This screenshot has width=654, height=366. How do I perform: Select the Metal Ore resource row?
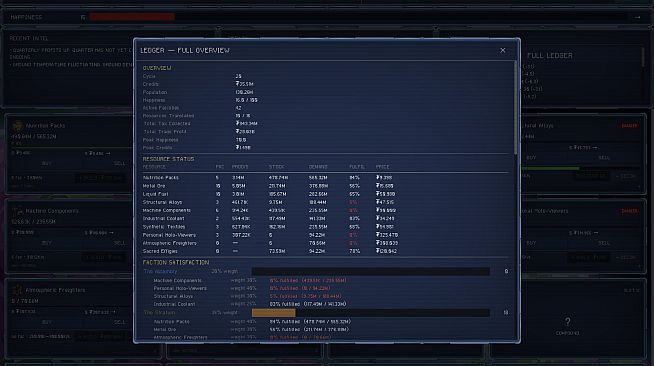tap(325, 186)
